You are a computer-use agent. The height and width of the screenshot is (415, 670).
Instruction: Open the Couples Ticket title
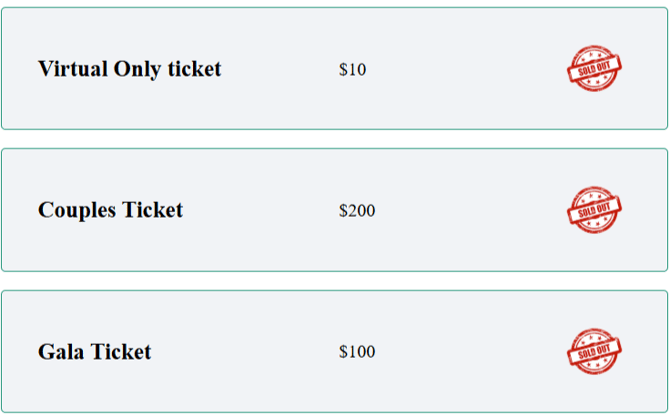pos(110,210)
